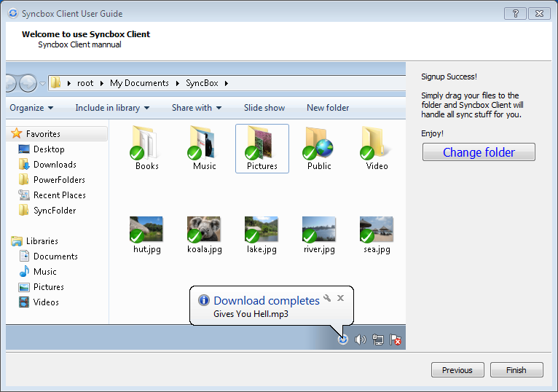This screenshot has height=392, width=558.
Task: Select Libraries in navigation pane
Action: pyautogui.click(x=34, y=241)
